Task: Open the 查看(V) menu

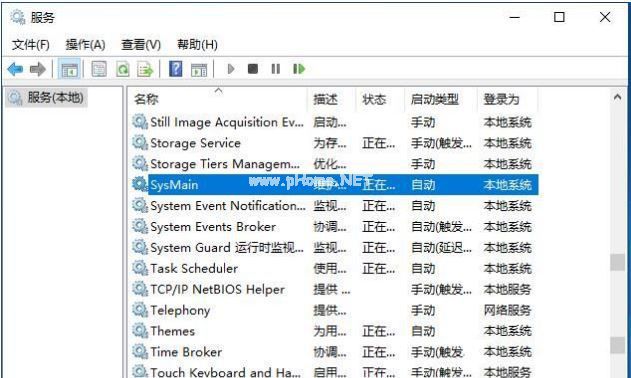Action: [141, 44]
